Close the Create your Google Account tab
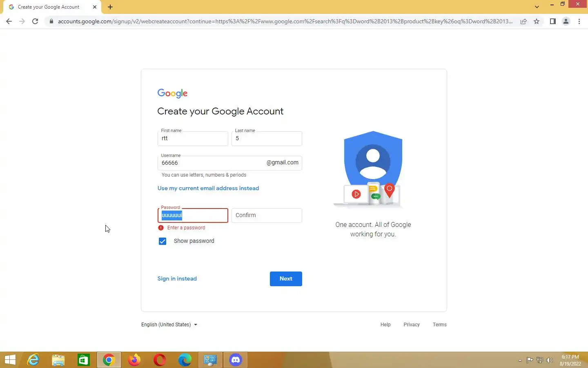Image resolution: width=588 pixels, height=368 pixels. coord(95,7)
